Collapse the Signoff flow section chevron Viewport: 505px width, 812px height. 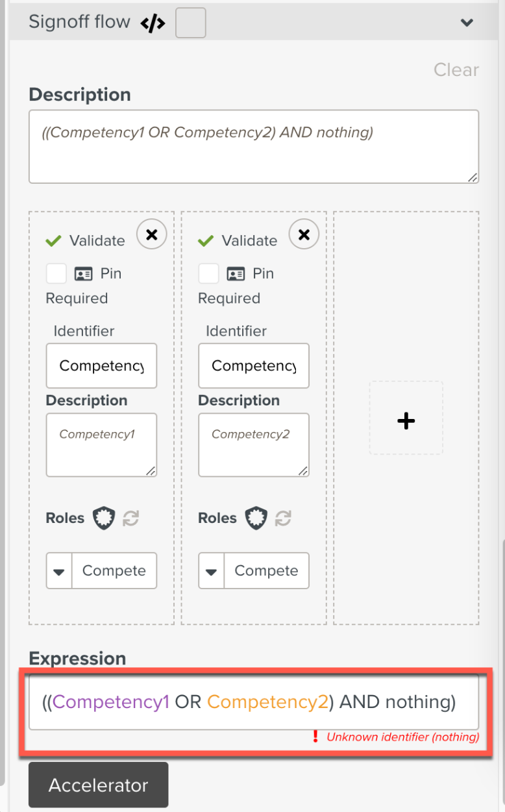point(466,23)
